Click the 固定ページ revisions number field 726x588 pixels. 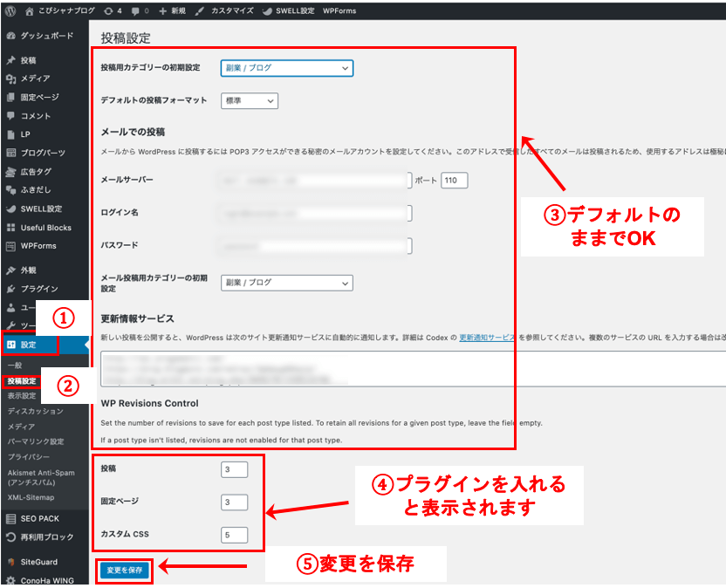click(234, 503)
